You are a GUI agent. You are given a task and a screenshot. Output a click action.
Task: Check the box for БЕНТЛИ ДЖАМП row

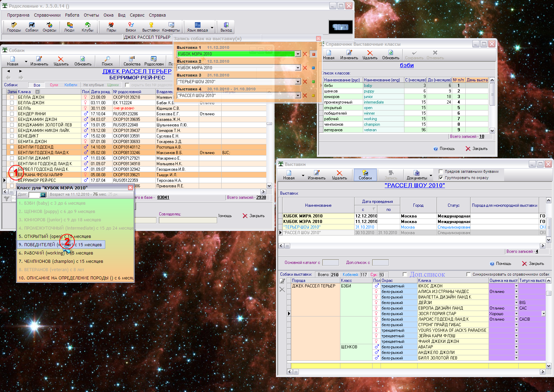coord(12,158)
